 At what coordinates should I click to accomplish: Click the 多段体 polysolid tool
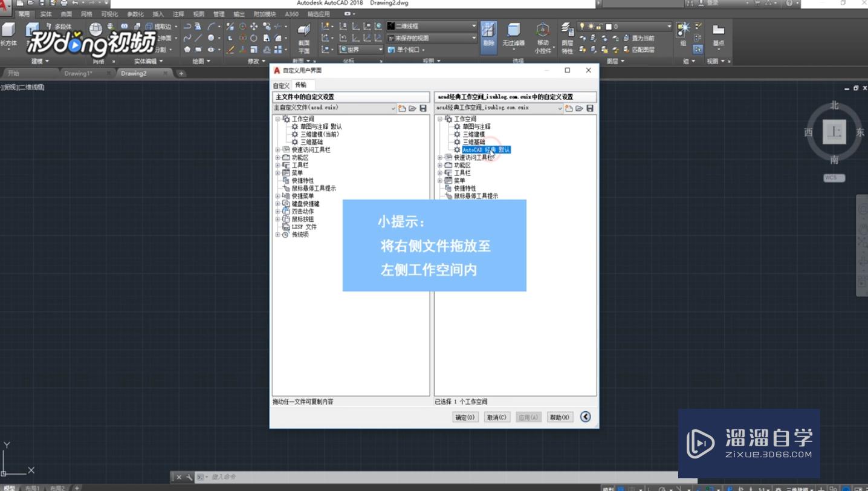click(58, 27)
